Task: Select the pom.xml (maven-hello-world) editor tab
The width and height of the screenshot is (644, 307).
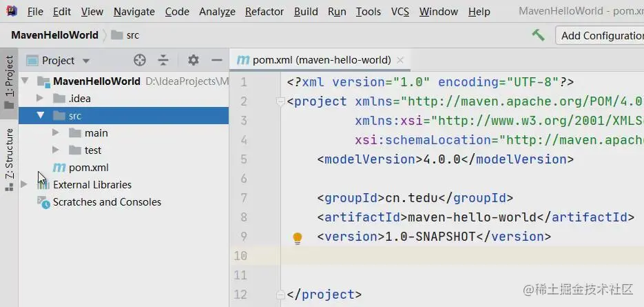Action: coord(320,60)
